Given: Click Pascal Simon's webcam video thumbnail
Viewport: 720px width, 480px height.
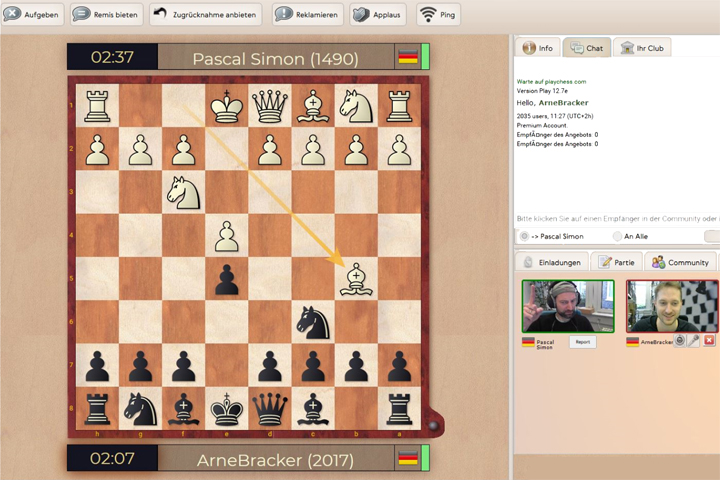Looking at the screenshot, I should point(567,306).
